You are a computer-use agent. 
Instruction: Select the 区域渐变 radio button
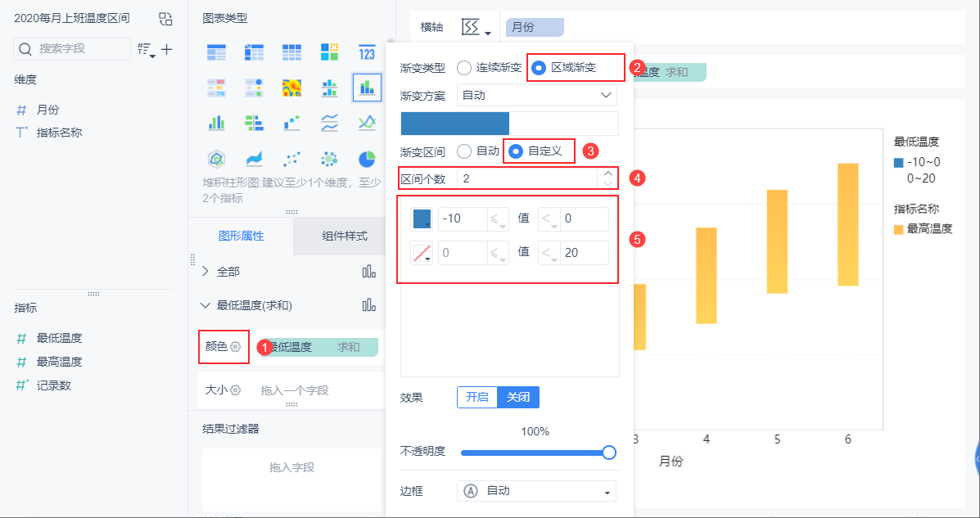[539, 67]
